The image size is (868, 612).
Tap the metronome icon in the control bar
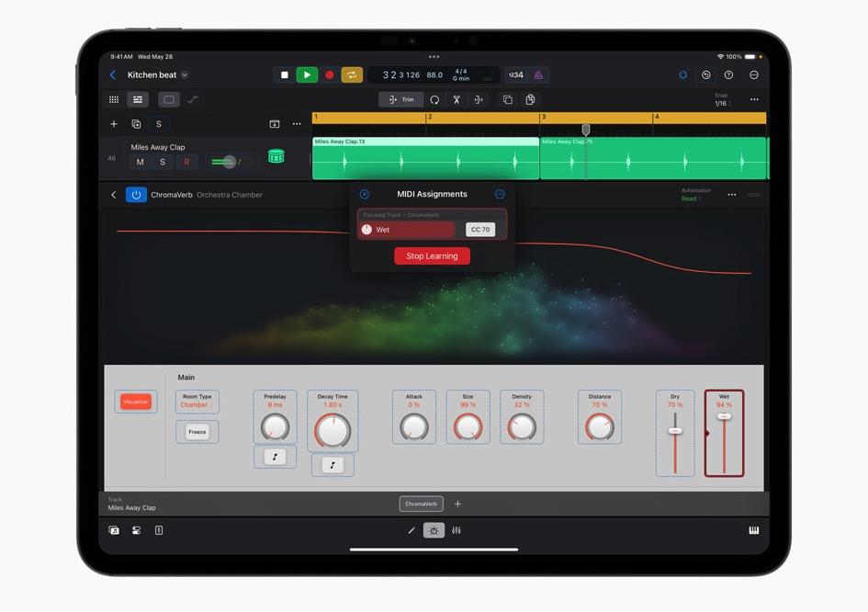[538, 75]
